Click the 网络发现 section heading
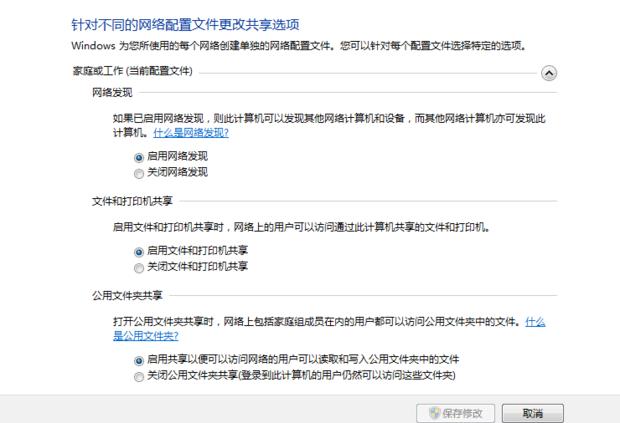620x423 pixels. 111,93
